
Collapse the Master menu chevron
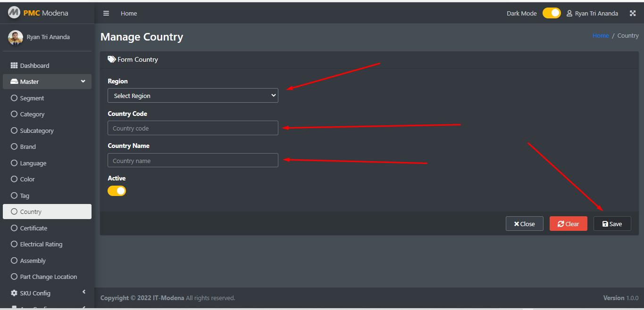click(x=83, y=81)
